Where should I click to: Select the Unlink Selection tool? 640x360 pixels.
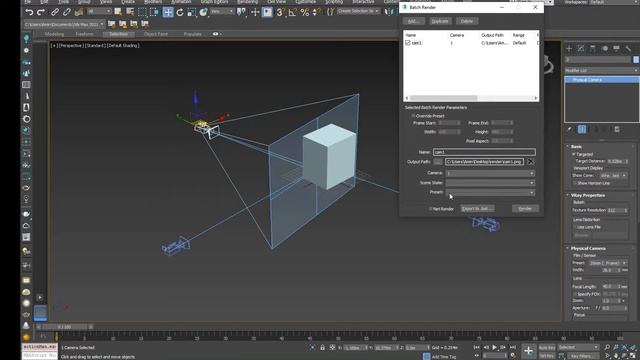(x=67, y=12)
